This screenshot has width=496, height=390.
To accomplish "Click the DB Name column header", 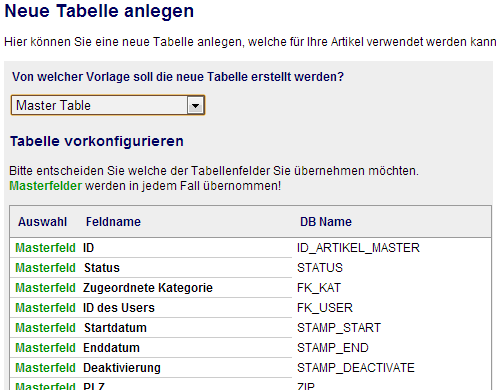I will click(326, 222).
